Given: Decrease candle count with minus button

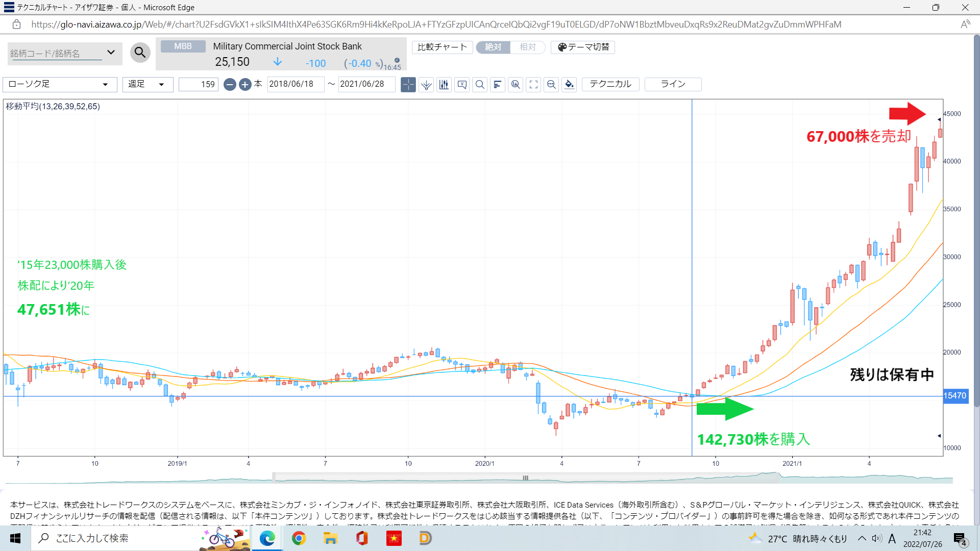Looking at the screenshot, I should click(x=230, y=85).
